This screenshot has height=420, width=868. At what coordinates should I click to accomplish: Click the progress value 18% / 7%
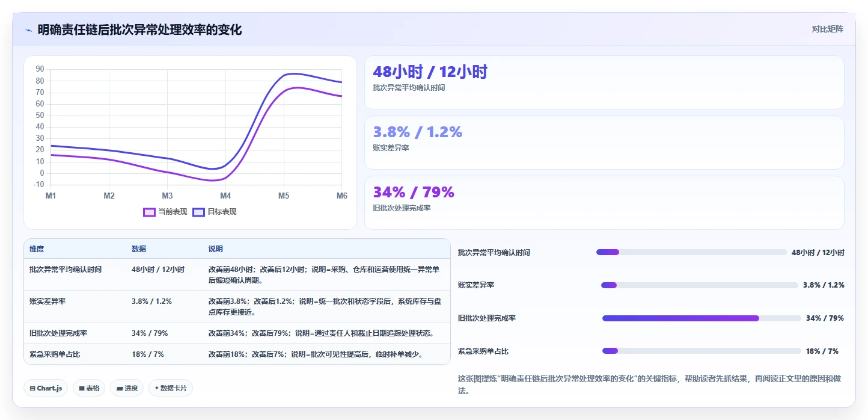coord(822,351)
